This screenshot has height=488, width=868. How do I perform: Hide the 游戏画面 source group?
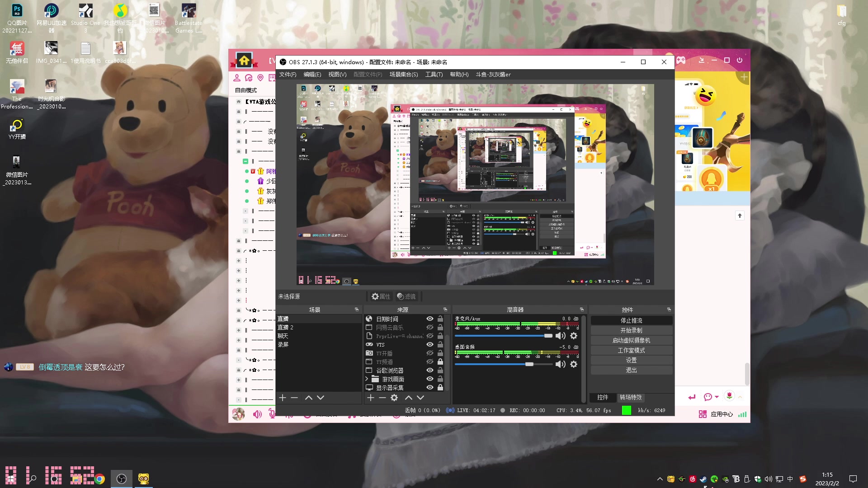coord(429,379)
